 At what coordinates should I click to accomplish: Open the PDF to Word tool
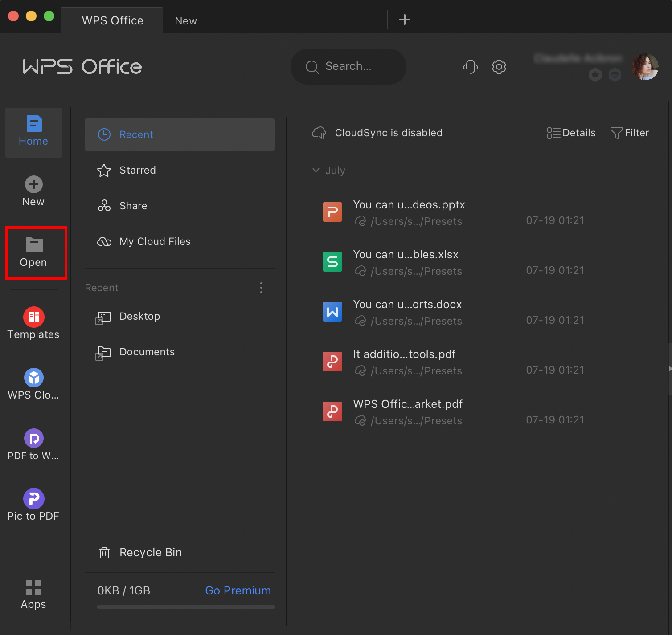tap(34, 445)
